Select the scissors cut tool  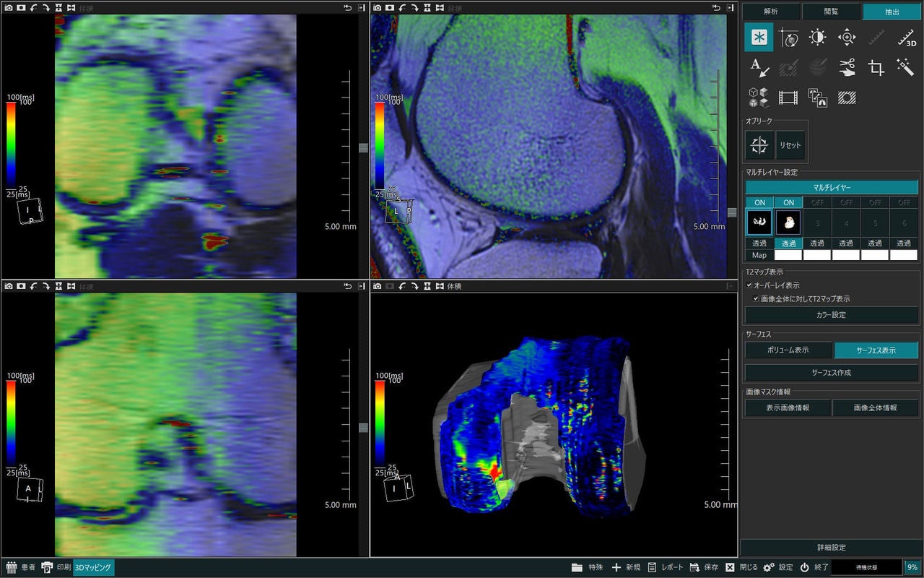pos(847,67)
